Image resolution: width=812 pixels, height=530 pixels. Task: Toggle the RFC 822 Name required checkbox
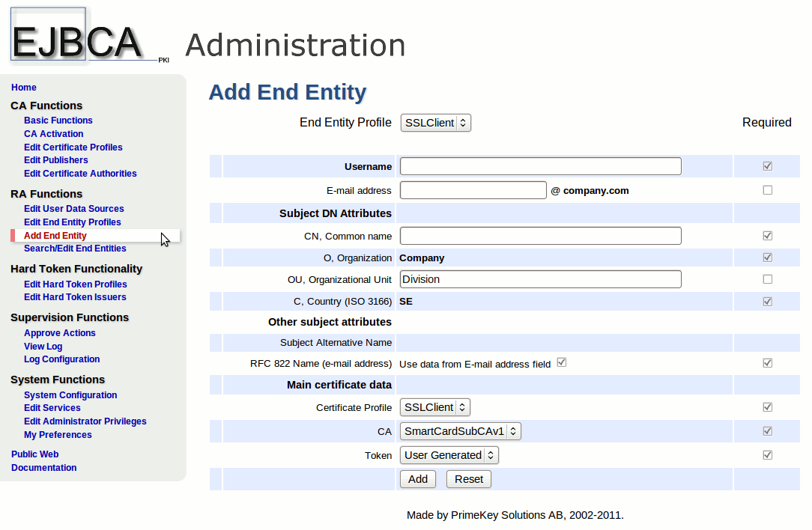tap(768, 363)
